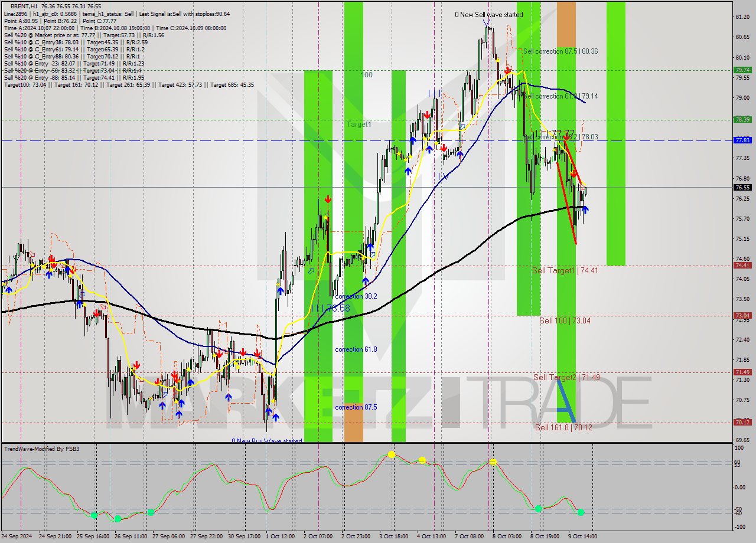The image size is (756, 543).
Task: Click the 69.65 price axis value
Action: pyautogui.click(x=742, y=440)
